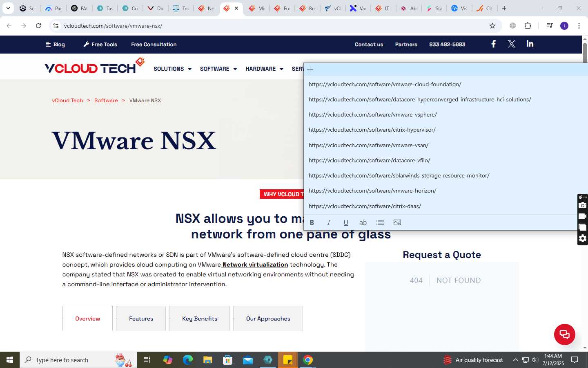Open Chrome three-dot menu
This screenshot has height=368, width=588.
(579, 26)
